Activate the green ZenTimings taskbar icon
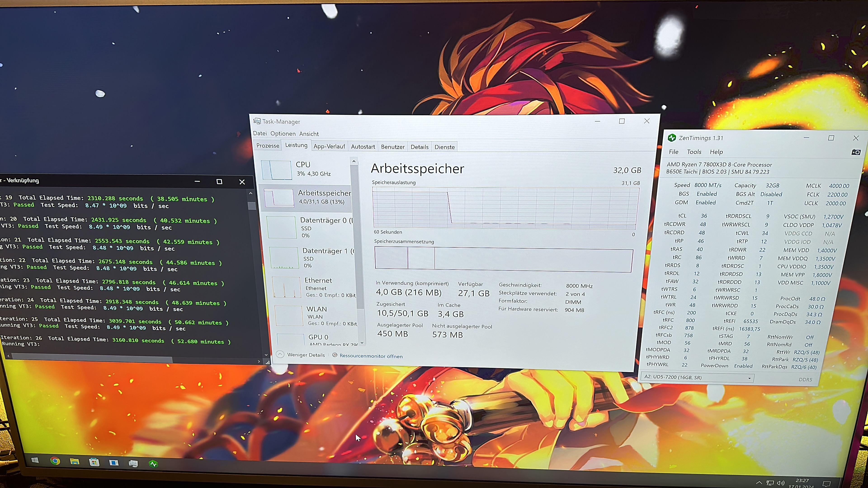The height and width of the screenshot is (488, 868). [153, 464]
